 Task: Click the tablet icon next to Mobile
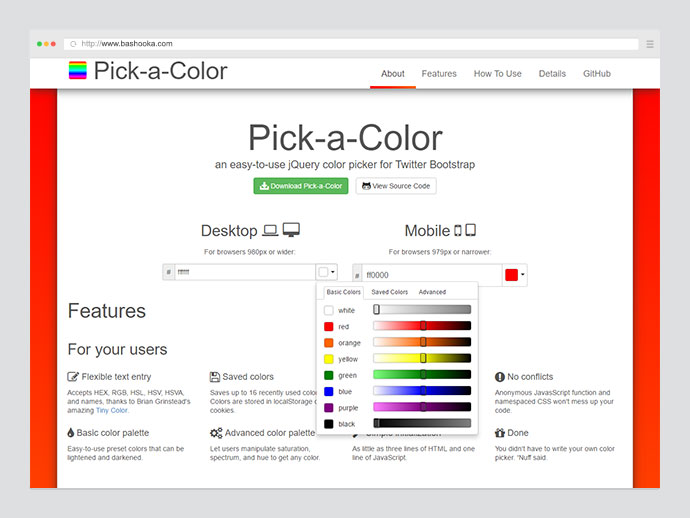[x=470, y=230]
